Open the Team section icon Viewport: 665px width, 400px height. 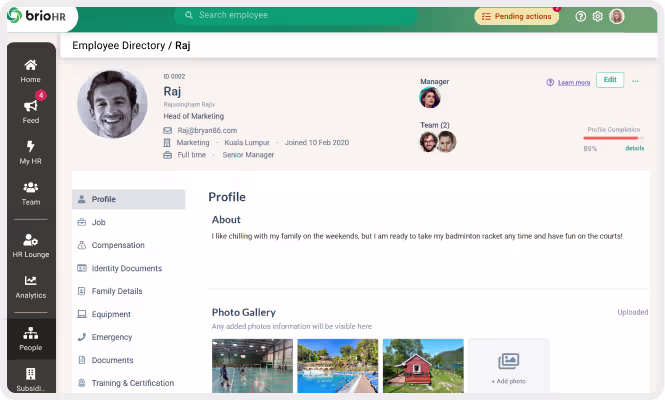point(31,188)
